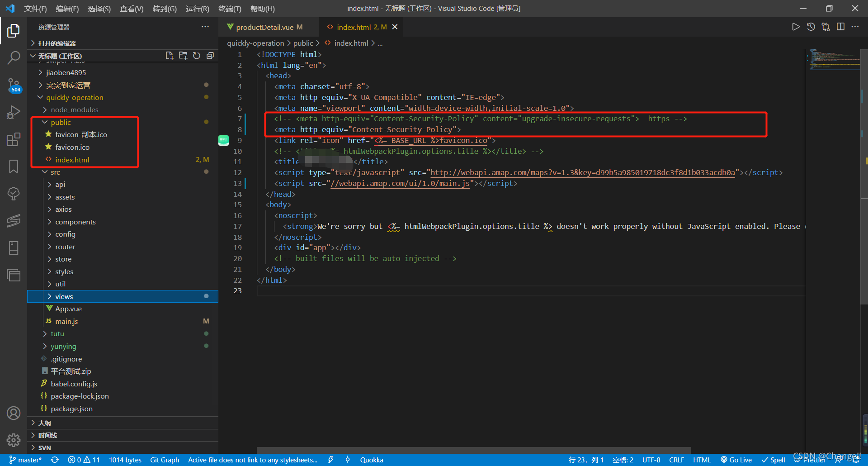Expand the views folder
This screenshot has height=466, width=868.
pos(123,296)
